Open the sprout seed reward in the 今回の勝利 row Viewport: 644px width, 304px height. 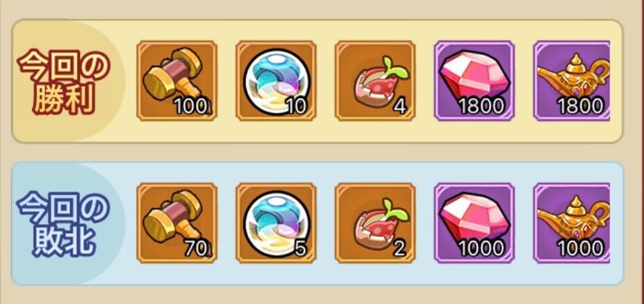375,81
